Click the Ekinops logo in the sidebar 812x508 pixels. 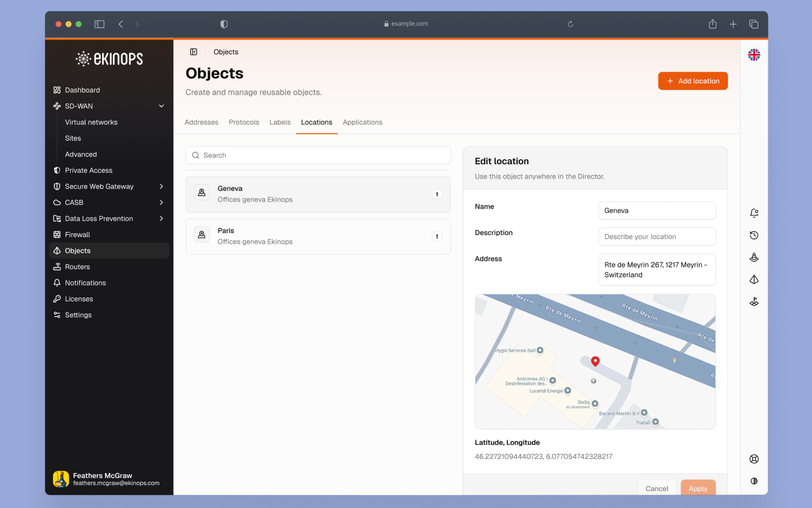click(108, 58)
